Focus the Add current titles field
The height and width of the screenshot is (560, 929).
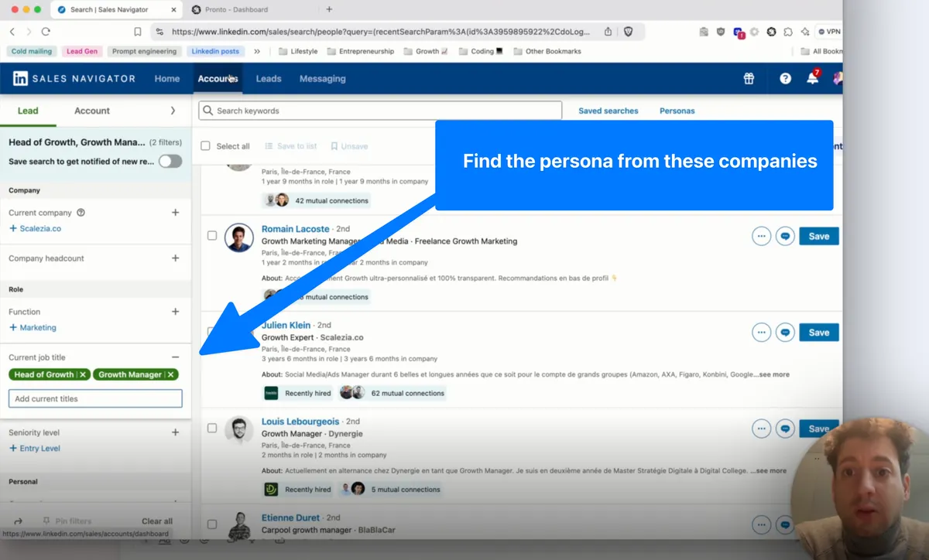point(95,398)
